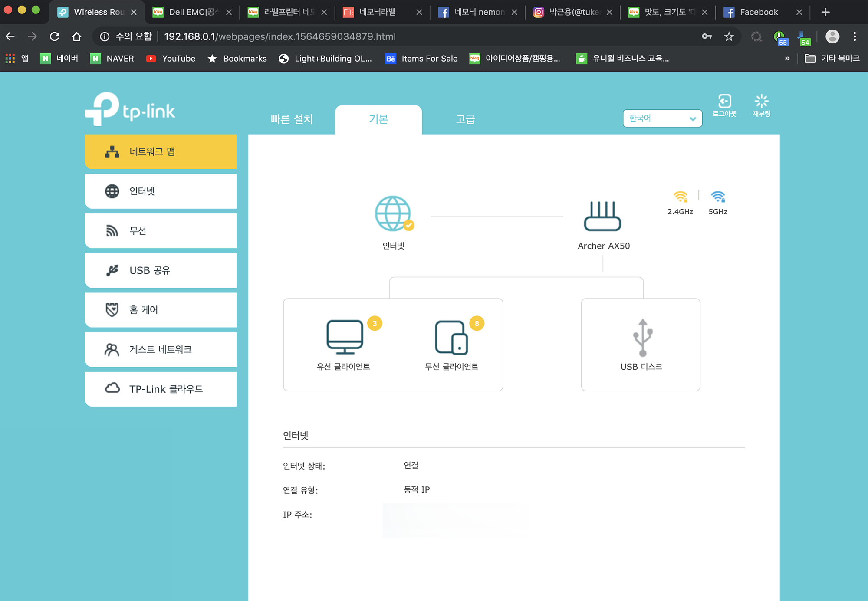
Task: Click the Internet globe icon
Action: 393,213
